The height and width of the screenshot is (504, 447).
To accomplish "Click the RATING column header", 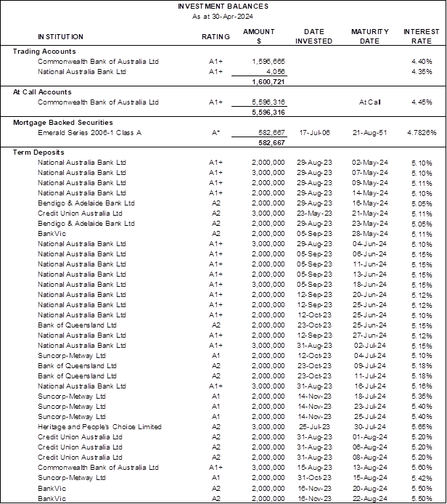I will [x=216, y=36].
